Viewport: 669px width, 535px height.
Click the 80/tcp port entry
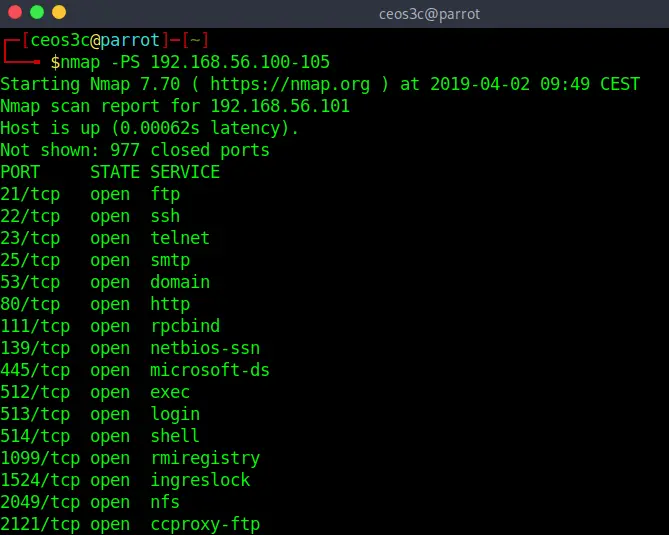coord(30,305)
